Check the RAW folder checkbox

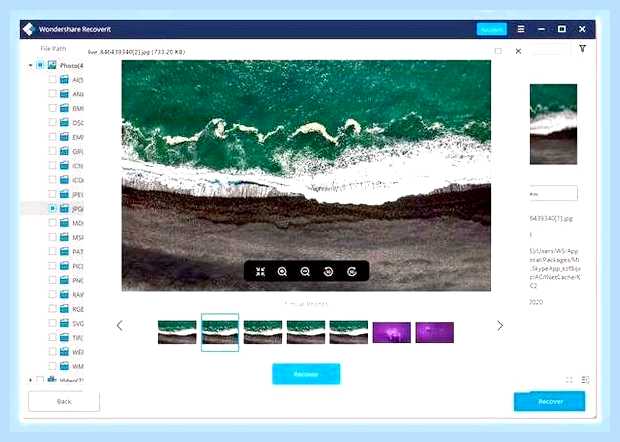[x=52, y=295]
